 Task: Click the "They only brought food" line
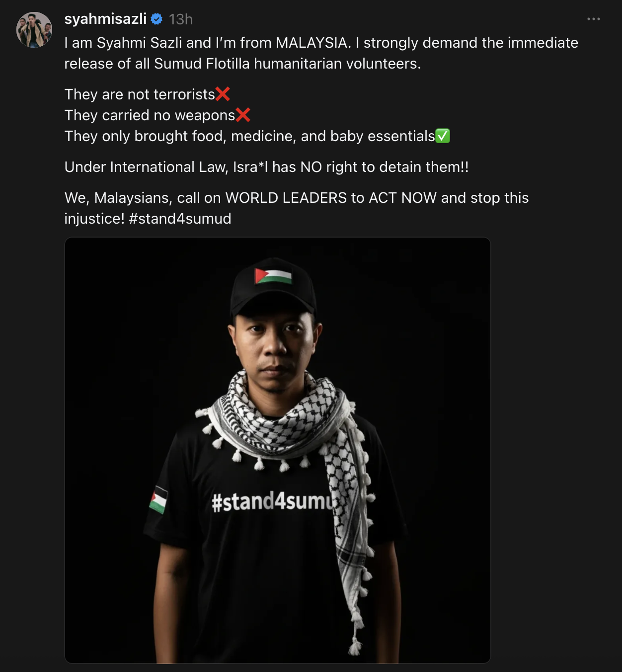[x=249, y=136]
